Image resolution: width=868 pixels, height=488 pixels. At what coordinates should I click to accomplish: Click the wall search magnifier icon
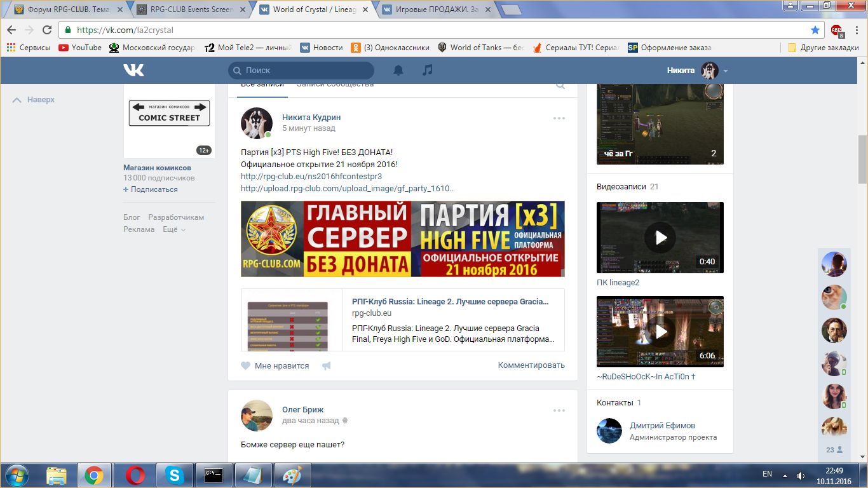560,85
